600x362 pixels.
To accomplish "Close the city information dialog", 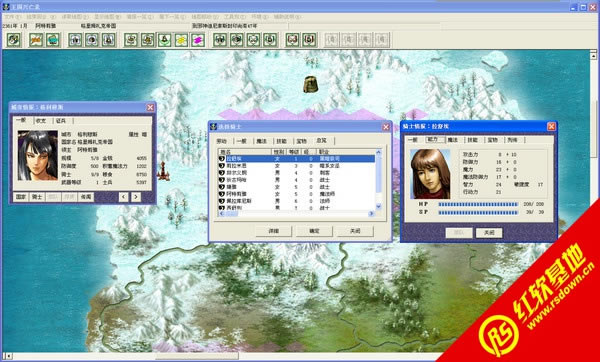I will (150, 108).
